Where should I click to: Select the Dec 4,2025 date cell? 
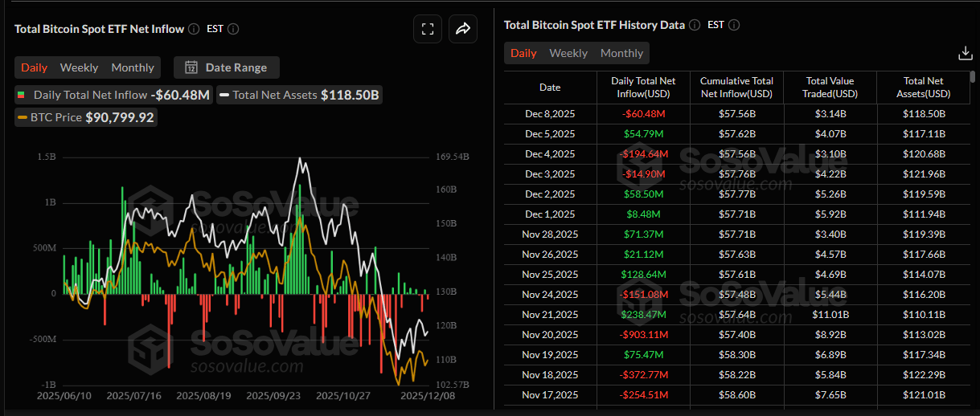pos(550,154)
